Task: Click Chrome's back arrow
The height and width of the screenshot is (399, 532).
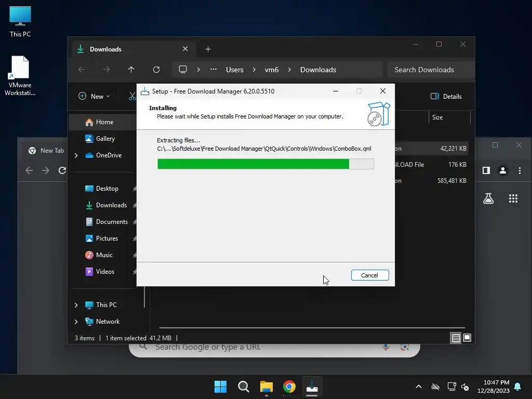Action: tap(29, 170)
